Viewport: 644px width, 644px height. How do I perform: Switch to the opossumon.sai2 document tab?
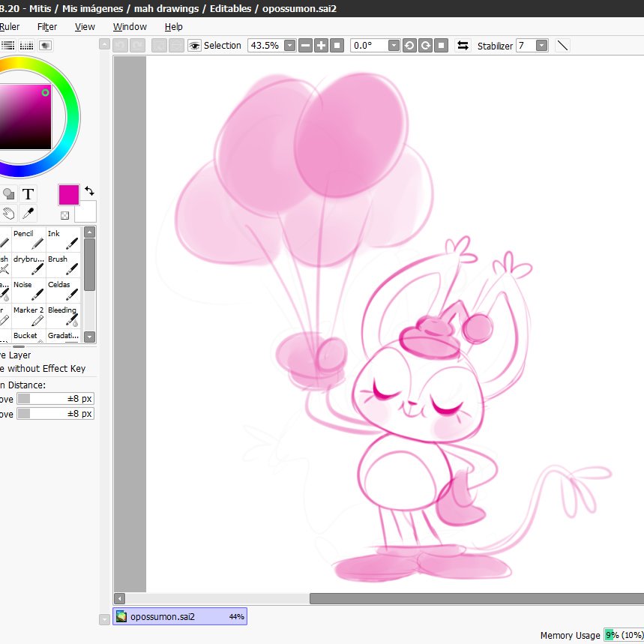[x=180, y=616]
